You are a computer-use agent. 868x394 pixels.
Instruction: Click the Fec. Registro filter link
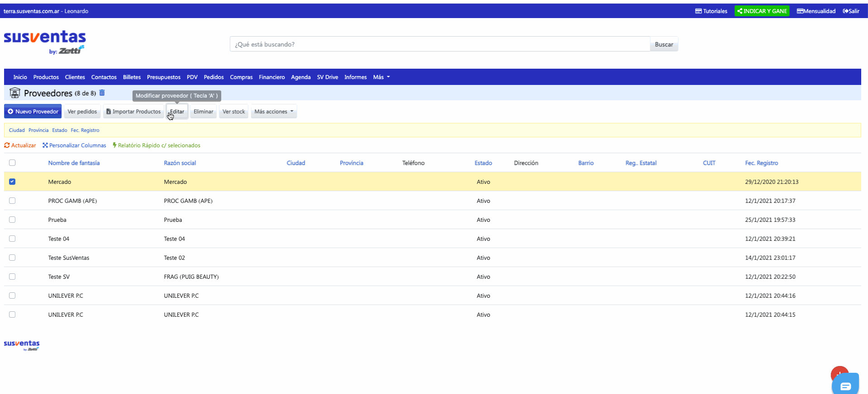(85, 130)
